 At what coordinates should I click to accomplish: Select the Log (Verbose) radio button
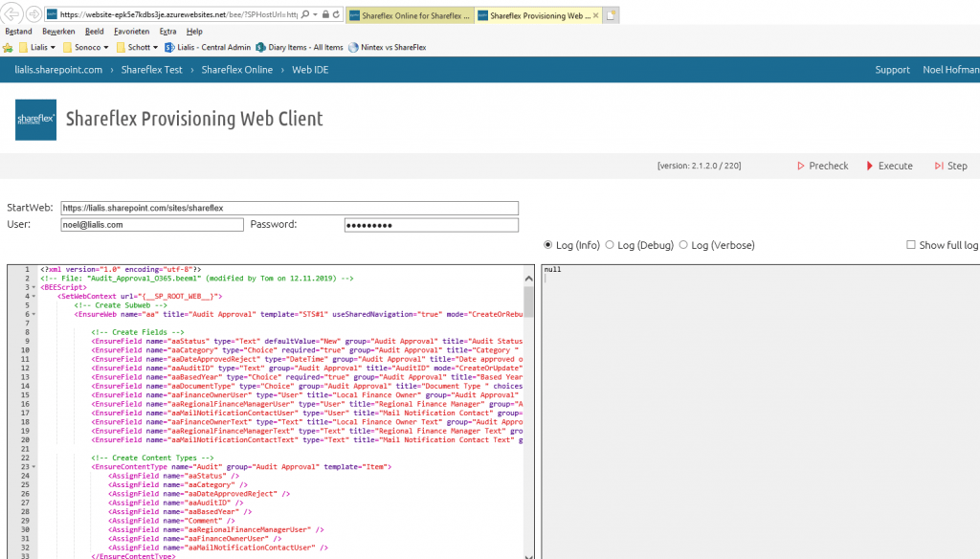coord(683,245)
